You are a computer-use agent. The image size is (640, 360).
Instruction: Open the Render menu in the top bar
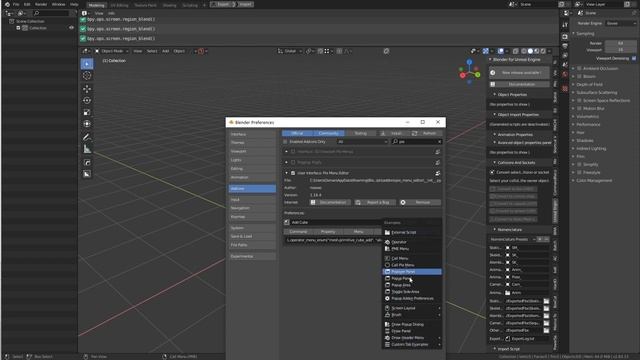(40, 4)
